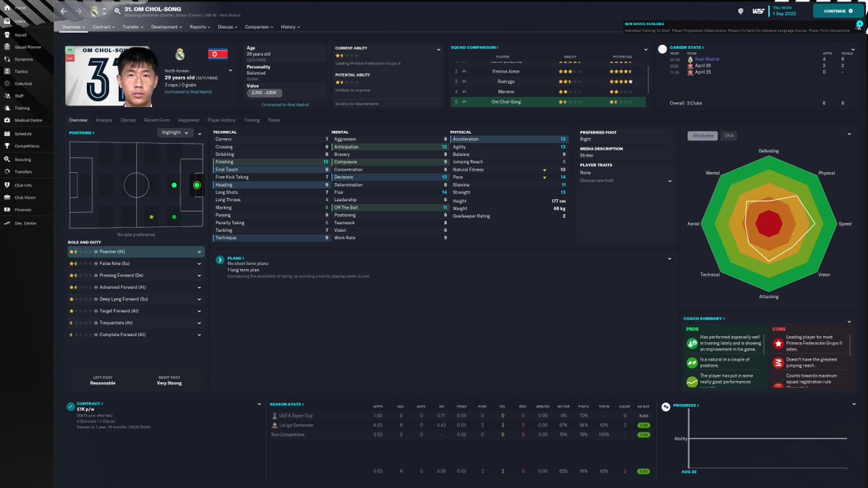
Task: Open Career Stats panel options chevron
Action: coord(854,49)
